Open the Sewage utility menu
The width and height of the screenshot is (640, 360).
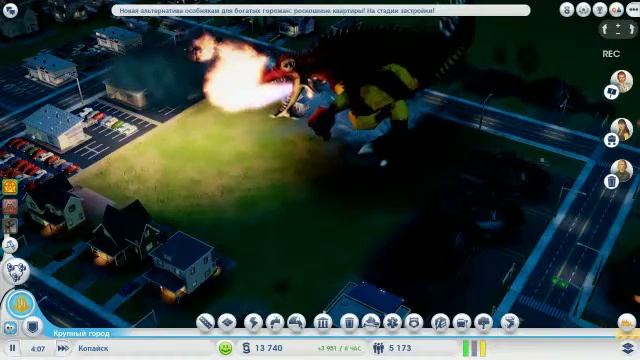coord(296,322)
